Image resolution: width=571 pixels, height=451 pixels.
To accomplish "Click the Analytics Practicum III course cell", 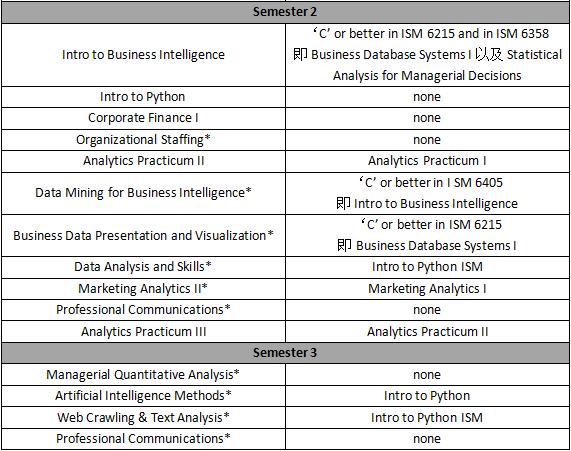I will (x=143, y=332).
